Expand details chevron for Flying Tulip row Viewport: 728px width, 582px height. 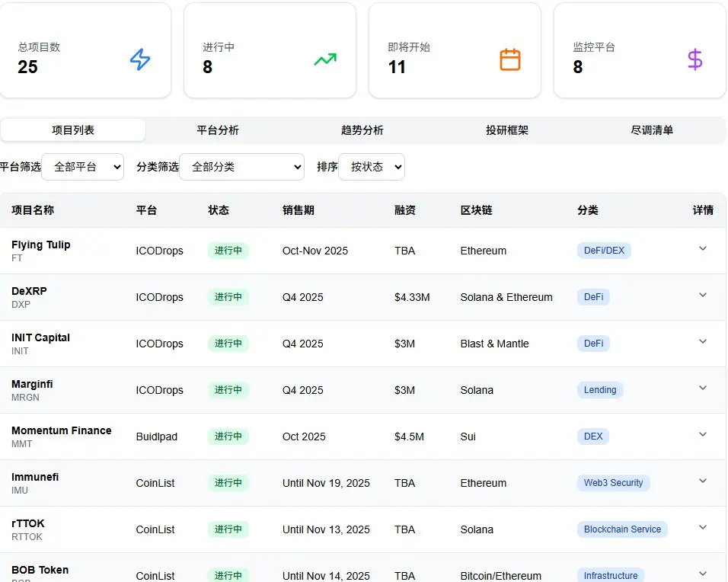[x=703, y=248]
